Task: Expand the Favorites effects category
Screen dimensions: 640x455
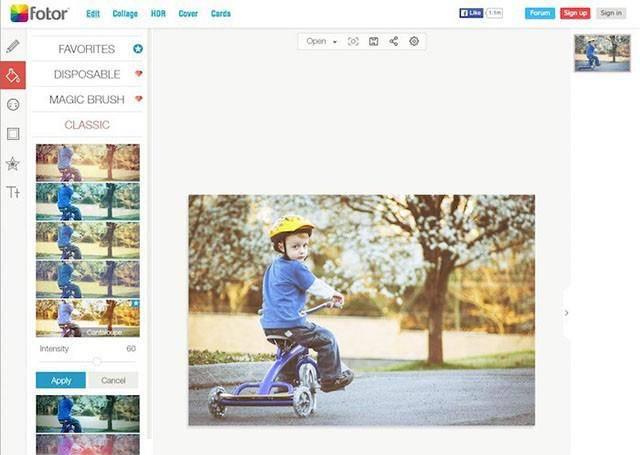Action: pos(87,49)
